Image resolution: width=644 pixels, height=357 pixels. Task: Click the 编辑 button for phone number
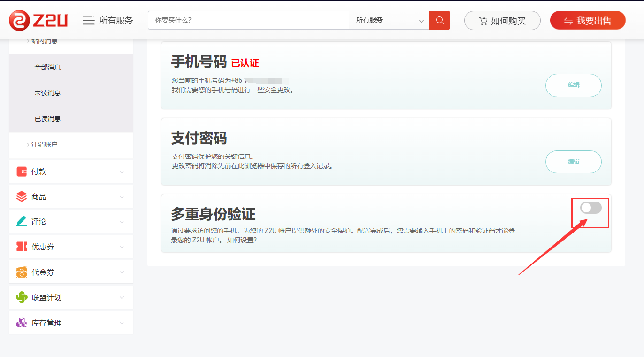[x=573, y=85]
